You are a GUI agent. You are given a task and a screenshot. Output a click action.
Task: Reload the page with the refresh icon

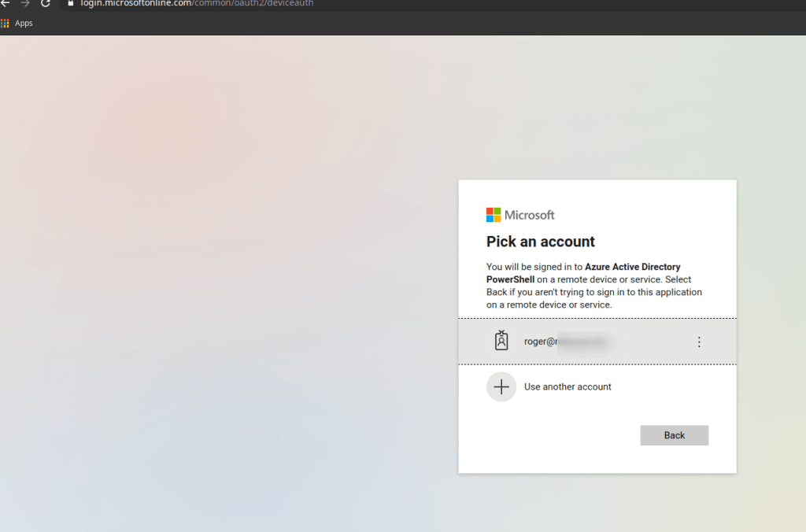[46, 3]
